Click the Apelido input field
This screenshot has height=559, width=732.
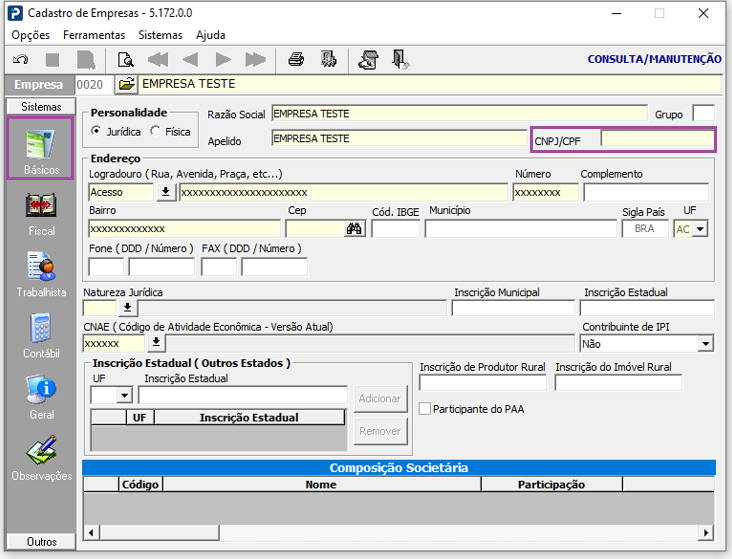pyautogui.click(x=399, y=138)
